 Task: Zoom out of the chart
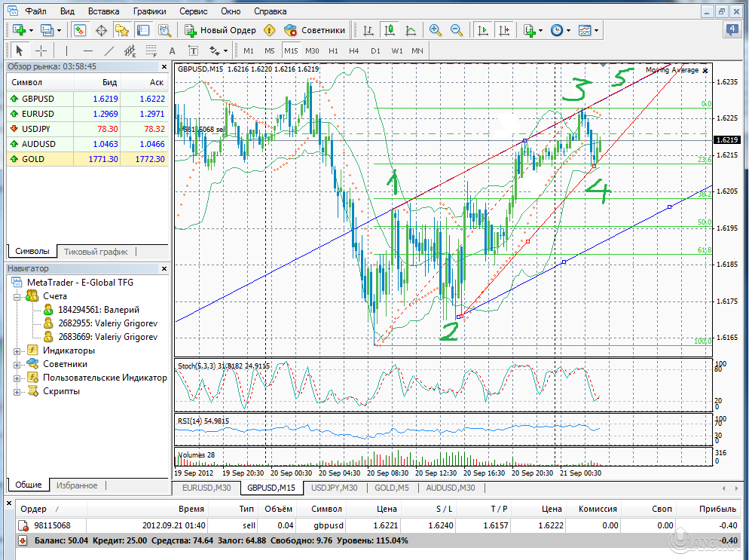tap(456, 30)
